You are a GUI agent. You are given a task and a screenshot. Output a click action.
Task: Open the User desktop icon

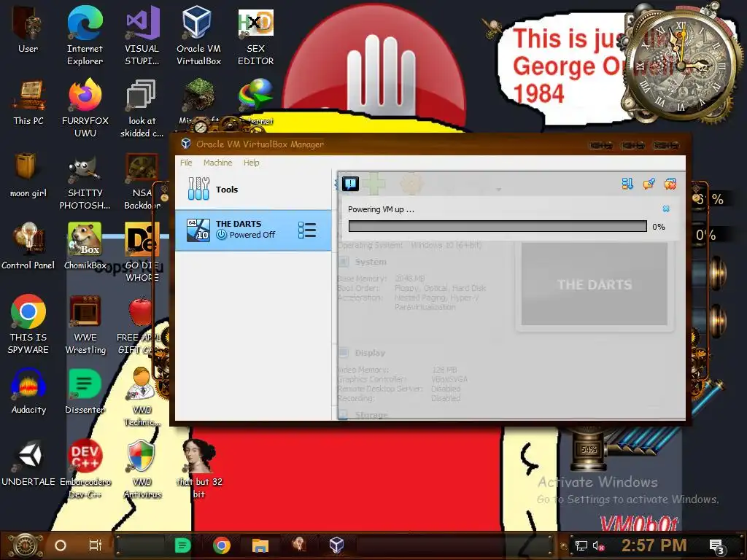[x=28, y=30]
